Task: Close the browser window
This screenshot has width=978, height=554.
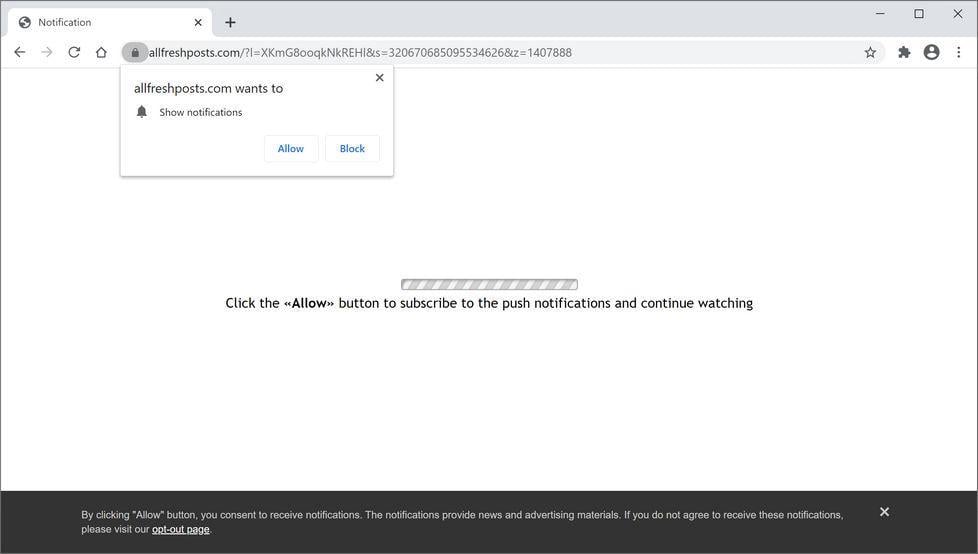Action: point(958,14)
